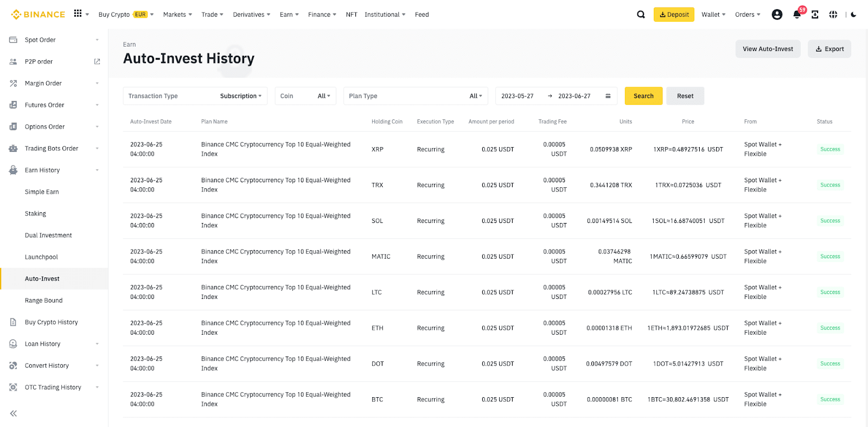Screen dimensions: 868x427
Task: Open the Wallet dropdown menu
Action: point(713,15)
